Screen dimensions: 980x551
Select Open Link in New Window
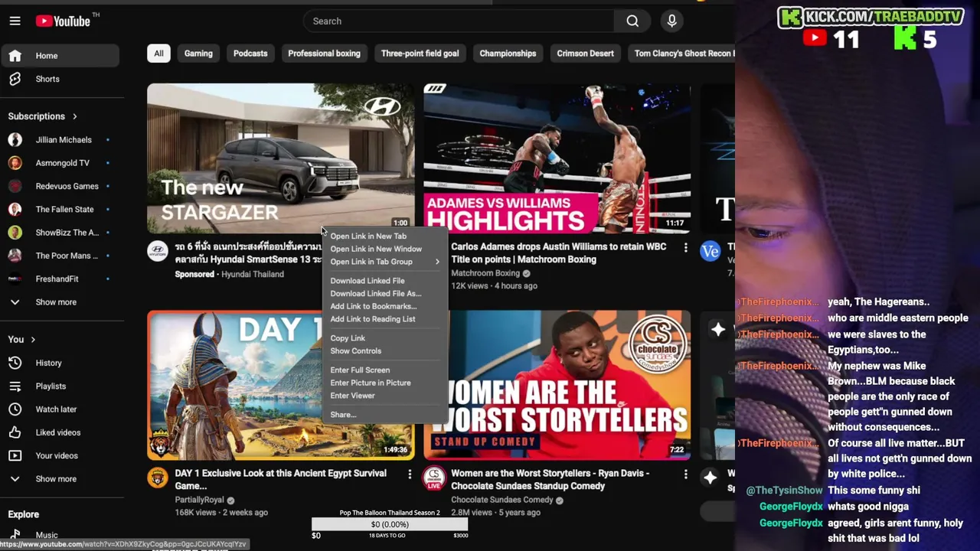coord(385,249)
